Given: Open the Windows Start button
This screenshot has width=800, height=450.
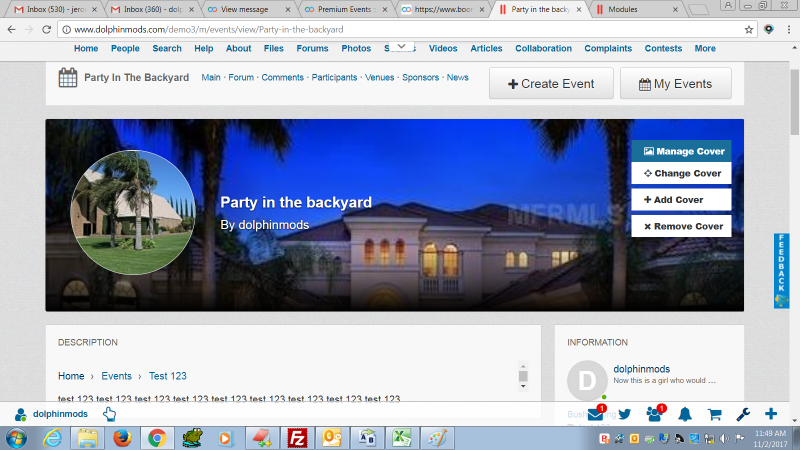Looking at the screenshot, I should pos(16,438).
